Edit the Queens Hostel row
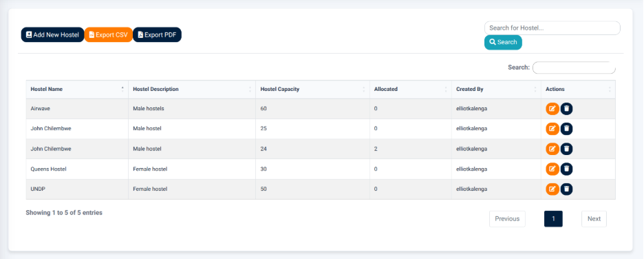This screenshot has height=259, width=644. [x=552, y=169]
